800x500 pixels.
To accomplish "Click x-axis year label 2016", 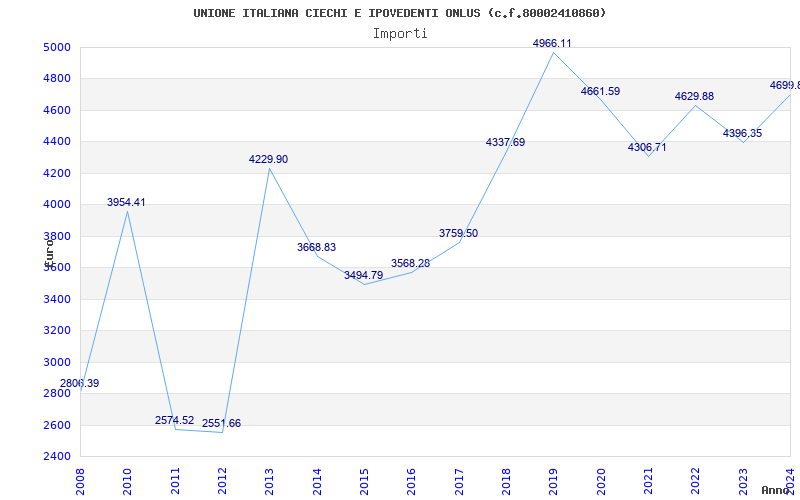I will pos(412,481).
